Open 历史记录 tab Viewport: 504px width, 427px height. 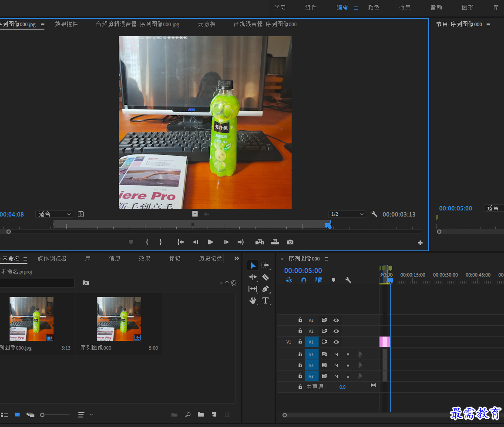coord(211,258)
